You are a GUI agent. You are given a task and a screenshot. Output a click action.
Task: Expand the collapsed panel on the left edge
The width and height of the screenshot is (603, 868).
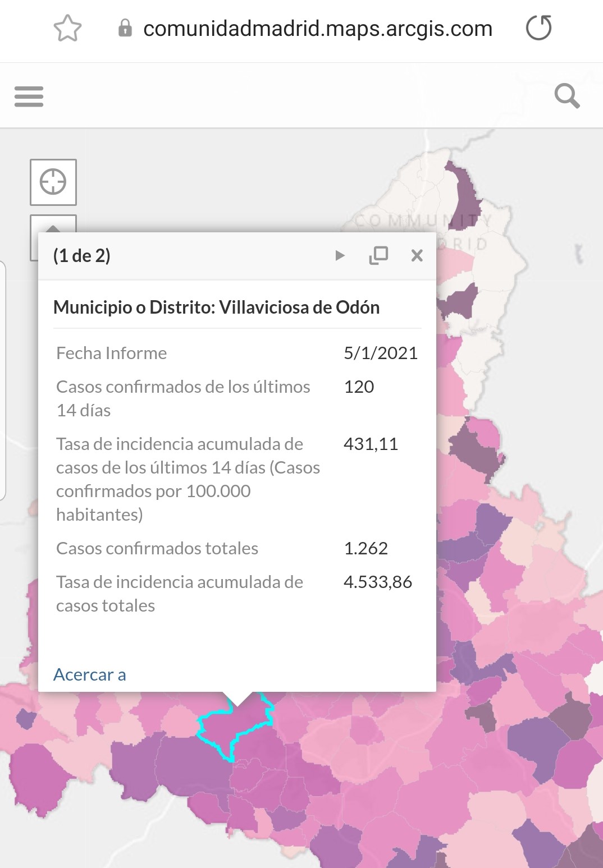tap(3, 380)
